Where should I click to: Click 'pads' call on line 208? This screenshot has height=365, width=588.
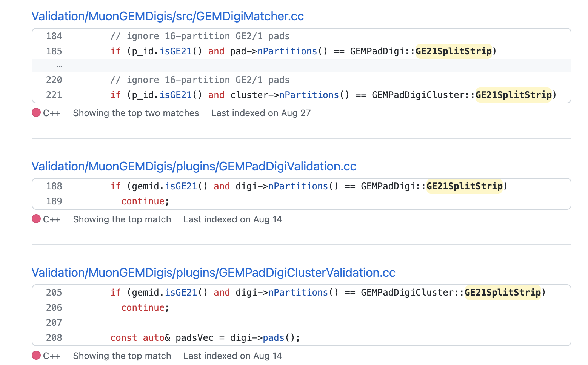(x=274, y=338)
